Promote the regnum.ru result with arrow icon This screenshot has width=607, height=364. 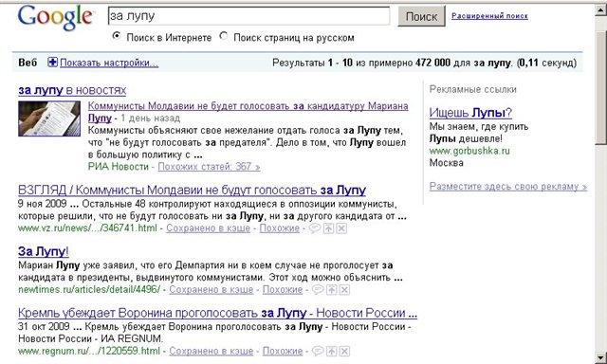tap(331, 351)
